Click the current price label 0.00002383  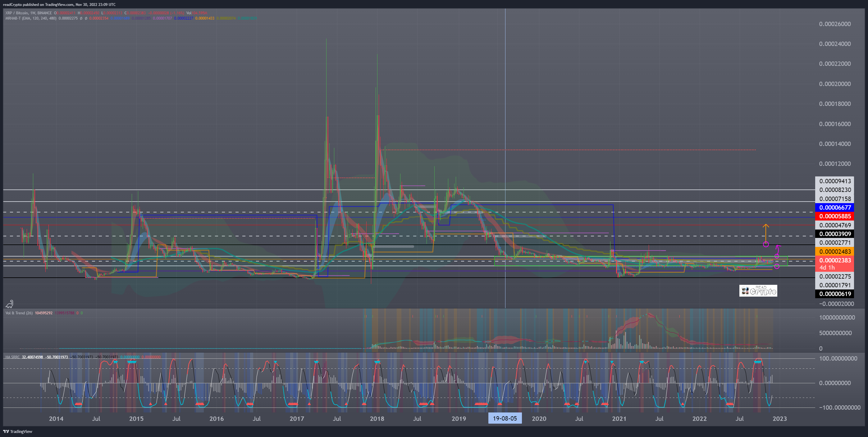pyautogui.click(x=834, y=260)
